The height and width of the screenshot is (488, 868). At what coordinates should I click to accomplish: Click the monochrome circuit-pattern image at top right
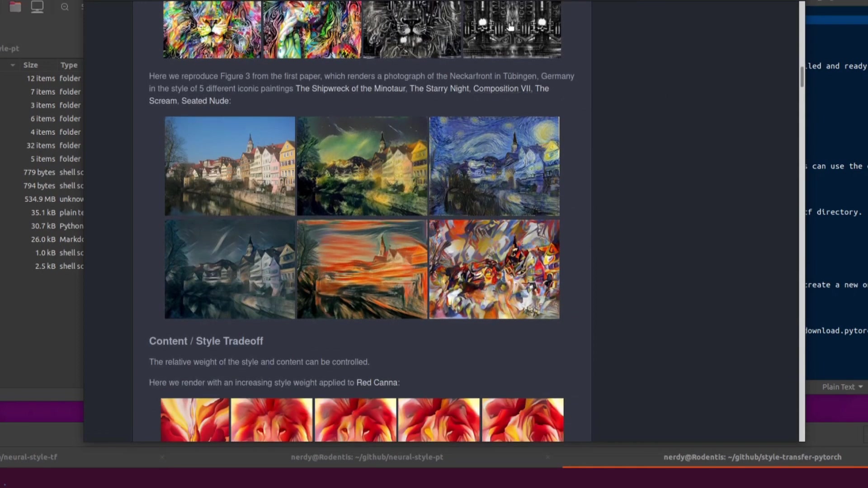[512, 29]
